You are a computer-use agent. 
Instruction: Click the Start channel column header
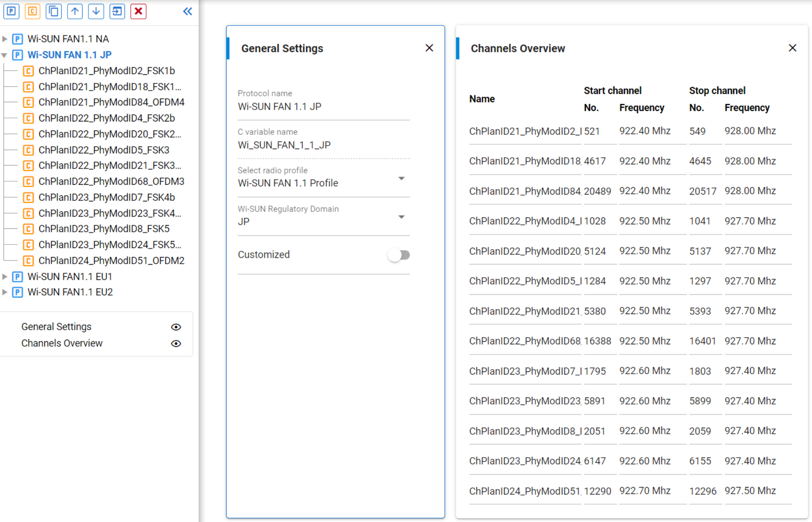[612, 91]
